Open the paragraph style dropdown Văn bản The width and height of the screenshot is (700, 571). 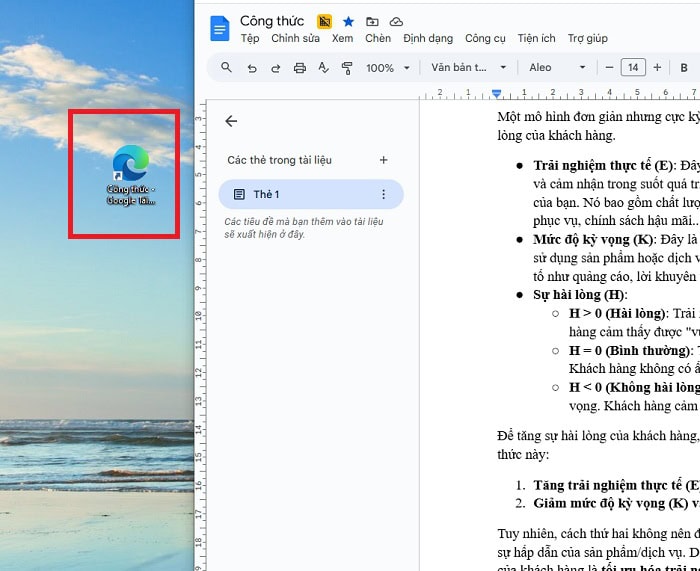(x=464, y=68)
